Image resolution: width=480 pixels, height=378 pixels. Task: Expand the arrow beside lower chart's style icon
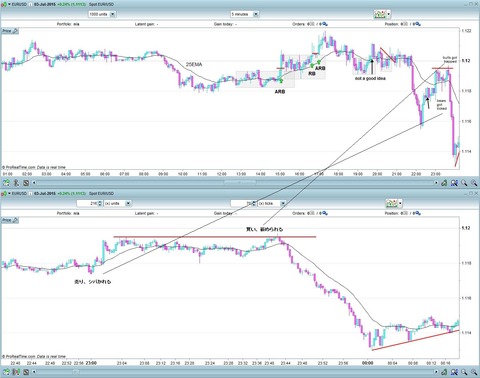pos(400,203)
